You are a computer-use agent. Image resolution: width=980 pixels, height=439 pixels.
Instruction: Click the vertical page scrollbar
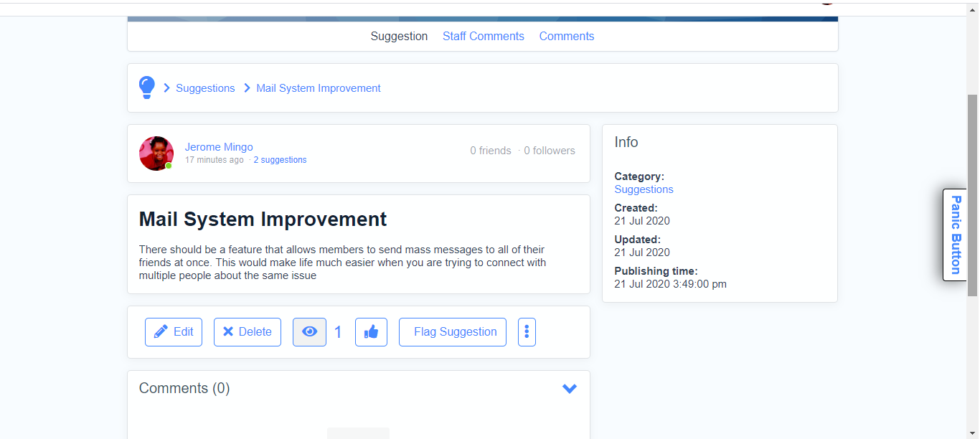click(973, 194)
